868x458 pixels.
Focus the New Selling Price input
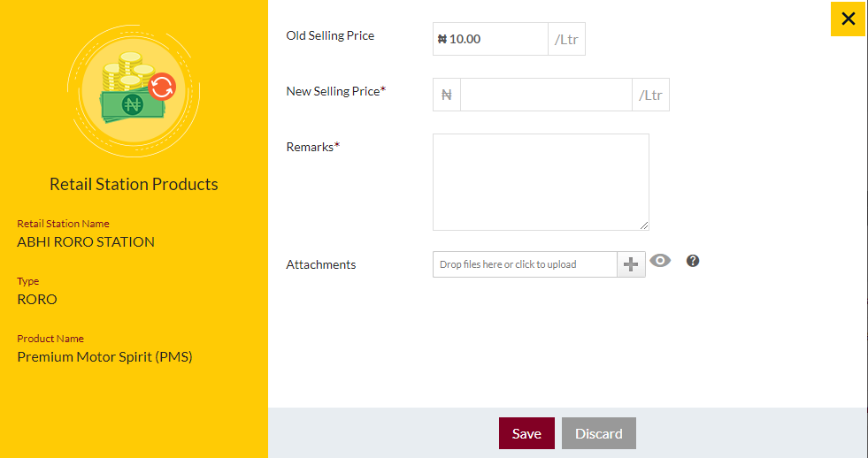[547, 95]
